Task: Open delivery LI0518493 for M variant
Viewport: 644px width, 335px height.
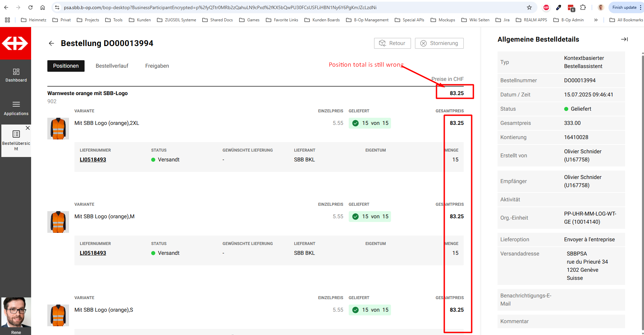Action: pyautogui.click(x=93, y=253)
